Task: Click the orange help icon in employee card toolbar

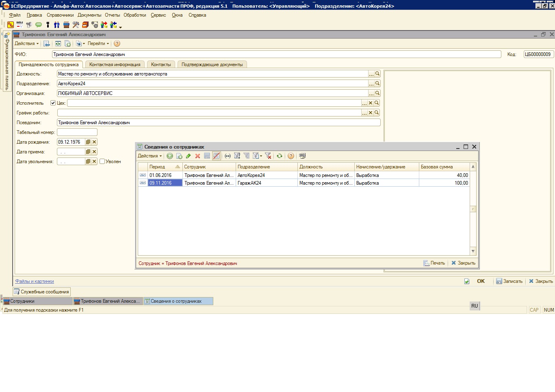Action: tap(117, 43)
